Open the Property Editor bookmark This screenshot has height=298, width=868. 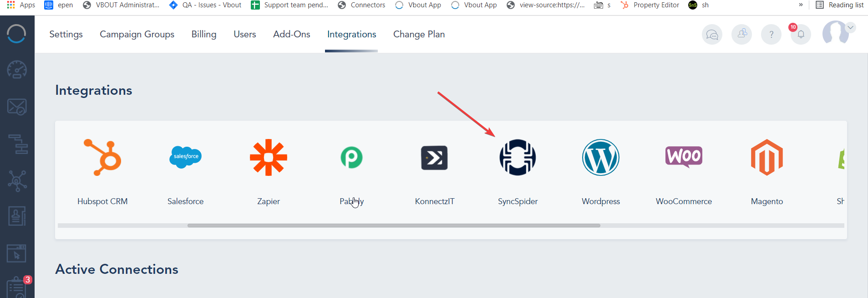[650, 5]
